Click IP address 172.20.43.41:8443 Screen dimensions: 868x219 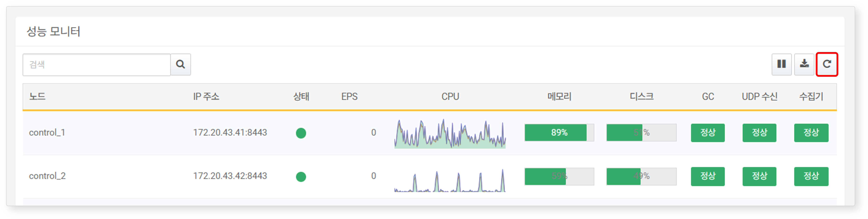pos(230,133)
